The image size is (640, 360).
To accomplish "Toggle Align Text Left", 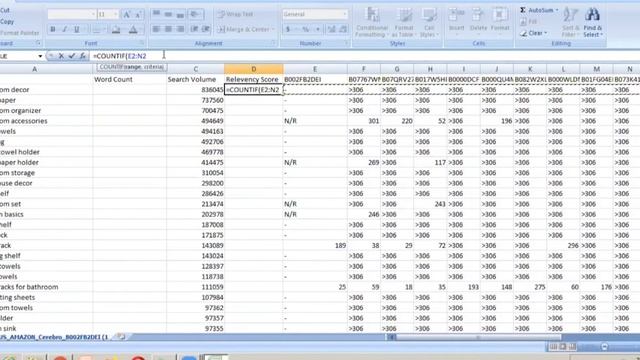I will point(156,29).
